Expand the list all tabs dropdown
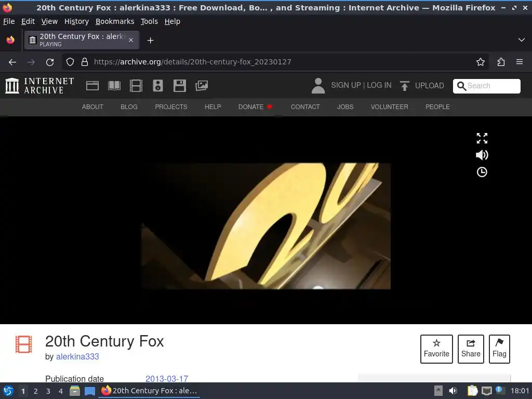The height and width of the screenshot is (399, 532). (522, 40)
